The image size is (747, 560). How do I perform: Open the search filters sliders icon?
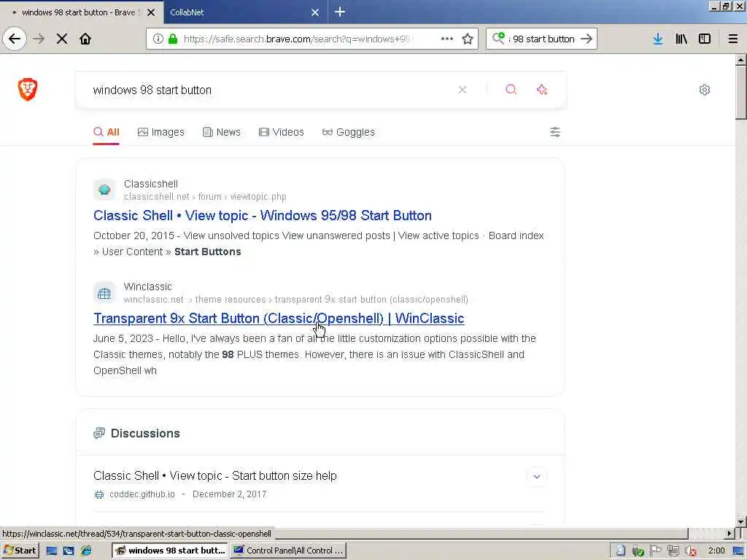(x=555, y=132)
